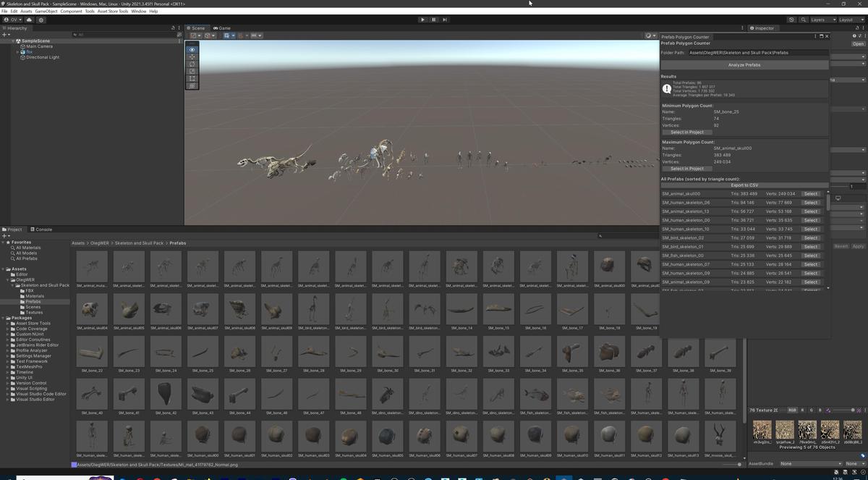Open Unity Cloud services from the top toolbar
868x480 pixels.
(792, 20)
